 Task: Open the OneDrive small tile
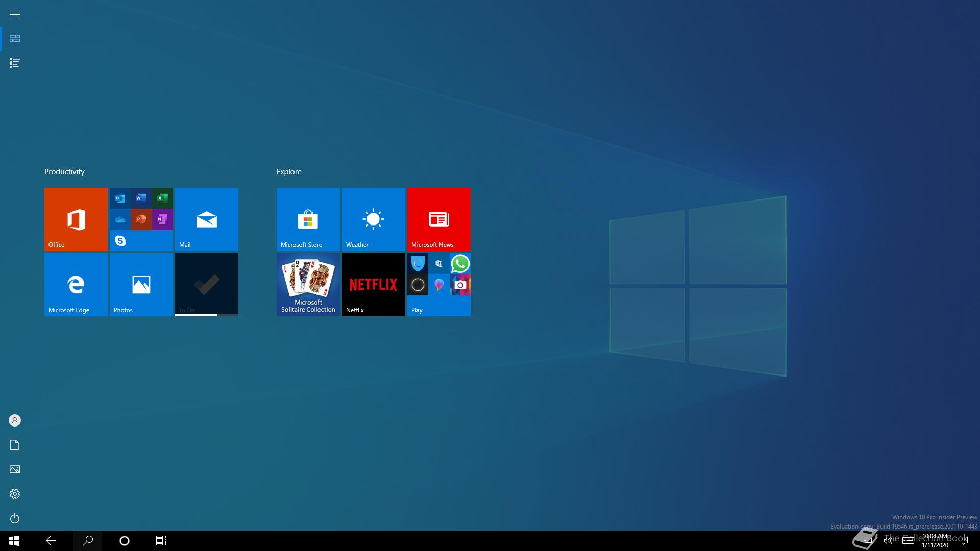[x=120, y=219]
